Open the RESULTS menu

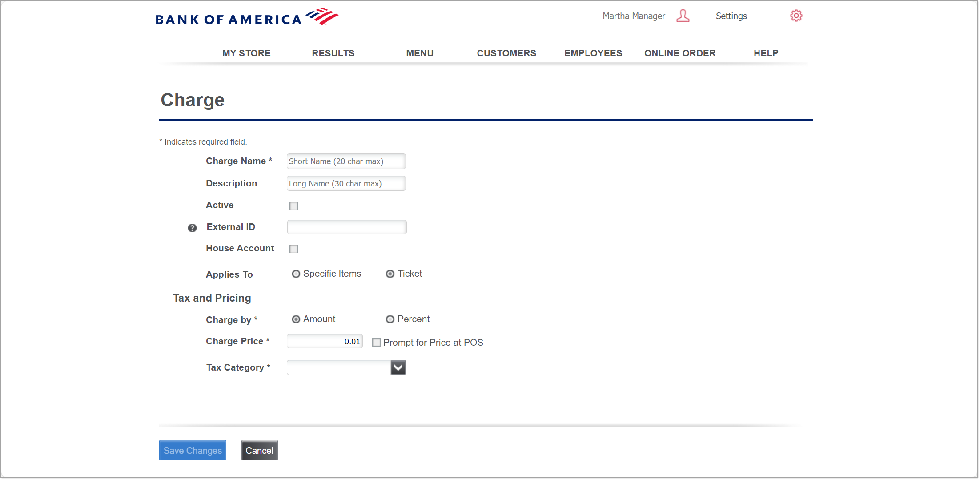coord(333,53)
